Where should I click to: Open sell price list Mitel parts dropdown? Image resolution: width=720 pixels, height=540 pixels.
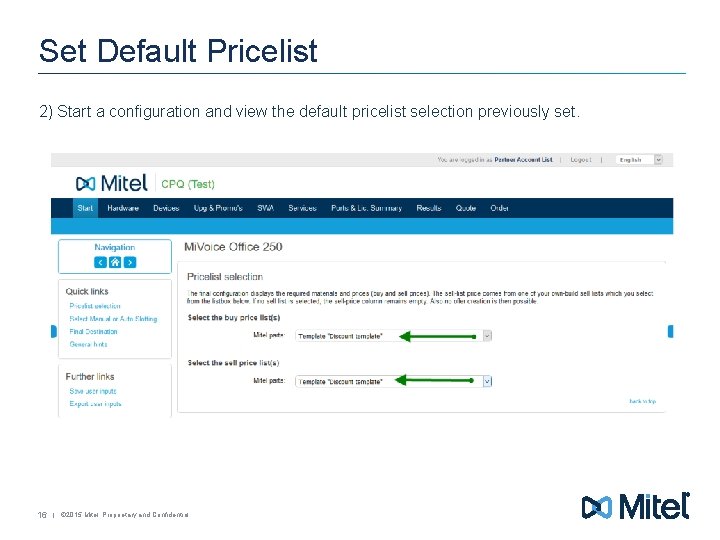pos(393,381)
